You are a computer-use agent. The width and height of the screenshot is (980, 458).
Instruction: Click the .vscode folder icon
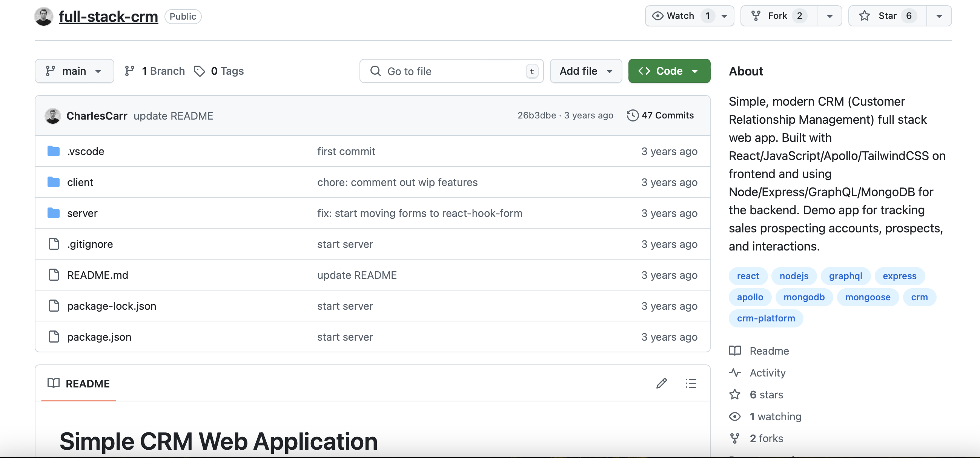tap(53, 151)
